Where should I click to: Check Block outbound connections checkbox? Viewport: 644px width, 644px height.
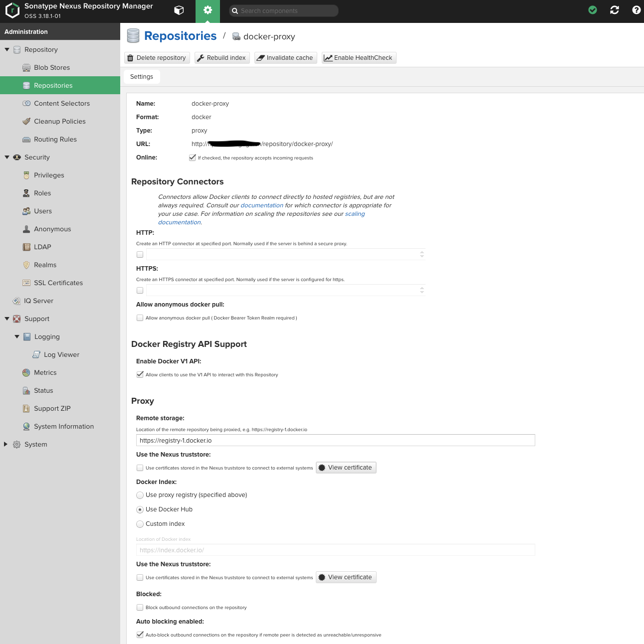tap(140, 607)
